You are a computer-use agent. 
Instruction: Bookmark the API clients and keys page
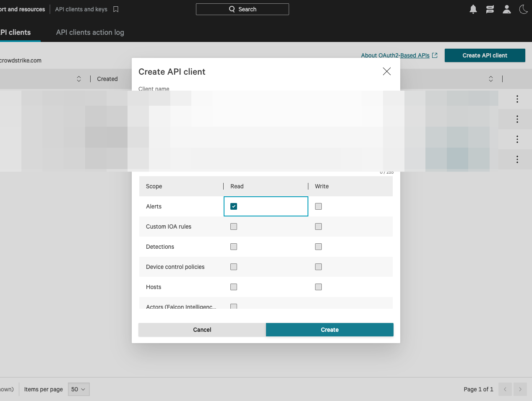tap(116, 9)
